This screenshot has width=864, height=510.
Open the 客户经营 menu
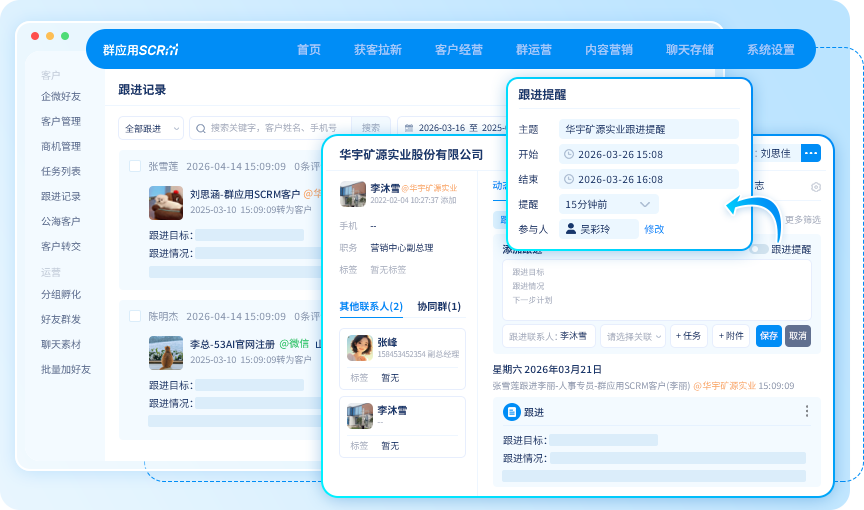point(458,50)
